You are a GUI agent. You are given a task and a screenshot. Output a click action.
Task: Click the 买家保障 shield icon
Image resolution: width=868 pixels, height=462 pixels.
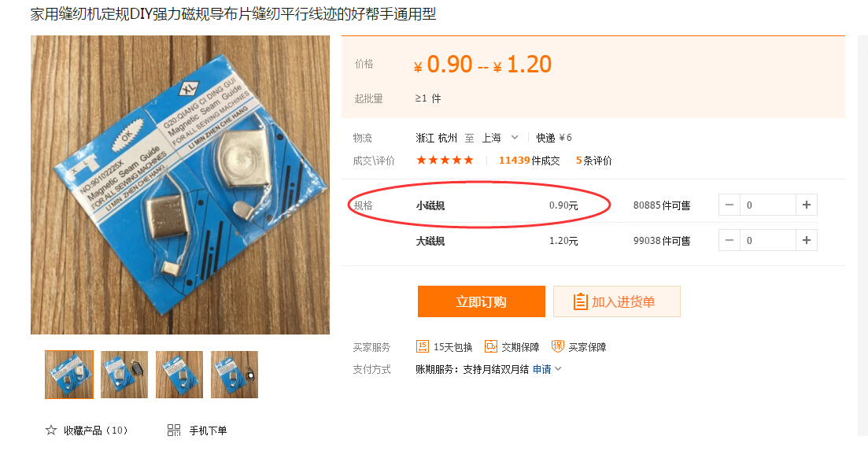click(x=557, y=346)
